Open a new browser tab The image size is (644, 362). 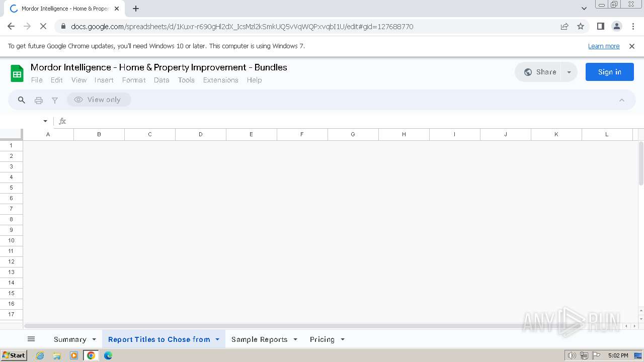click(136, 9)
